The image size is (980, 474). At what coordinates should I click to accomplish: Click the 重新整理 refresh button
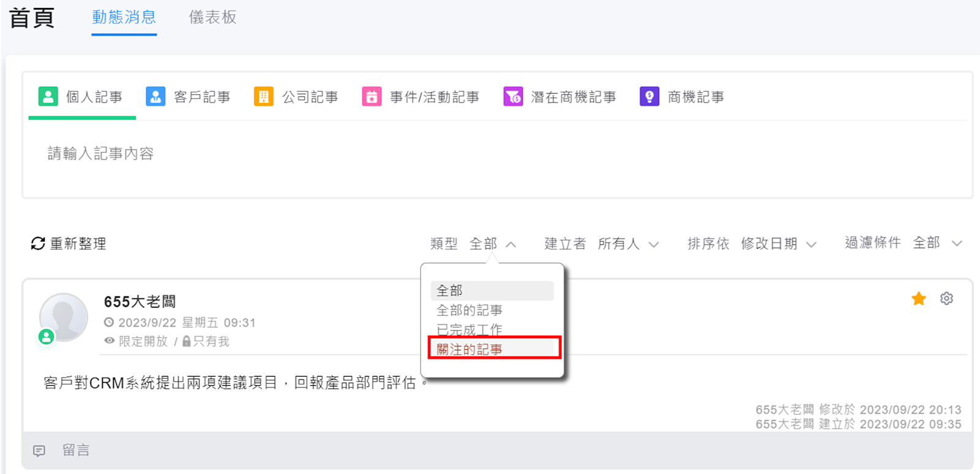click(x=69, y=244)
